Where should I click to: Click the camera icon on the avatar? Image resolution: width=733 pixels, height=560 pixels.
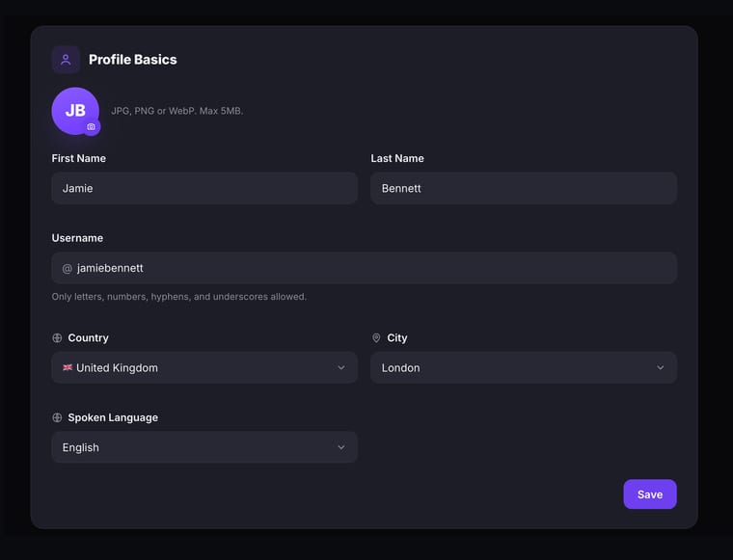tap(92, 126)
